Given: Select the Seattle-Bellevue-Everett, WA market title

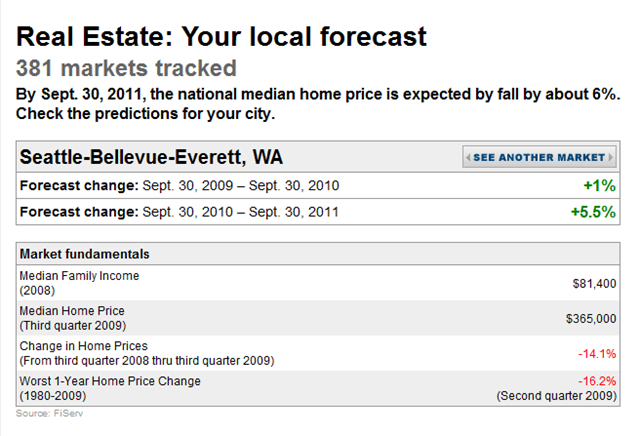Looking at the screenshot, I should click(151, 157).
